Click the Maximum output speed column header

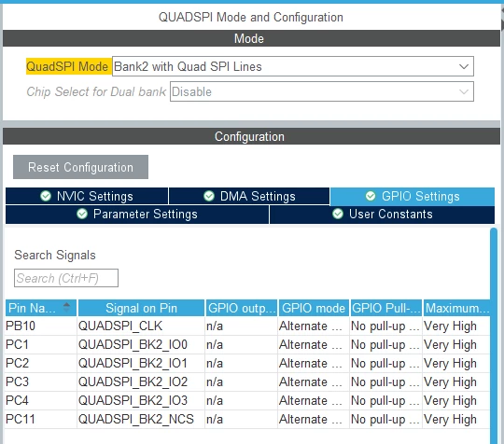456,308
